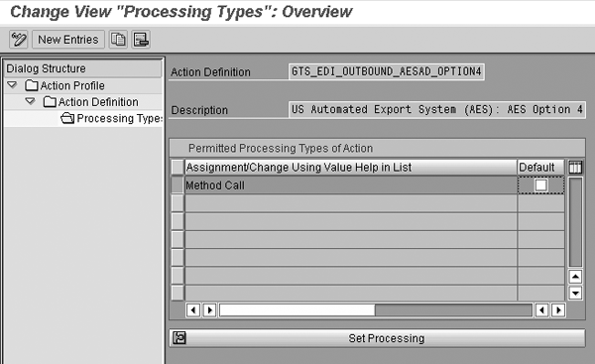
Task: Click the Delete entry toolbar icon
Action: 141,40
